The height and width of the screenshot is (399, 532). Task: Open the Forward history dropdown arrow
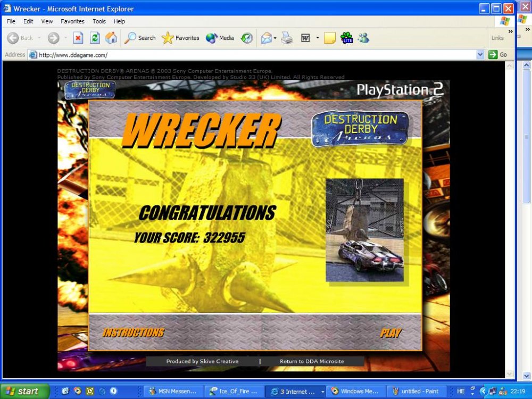65,38
